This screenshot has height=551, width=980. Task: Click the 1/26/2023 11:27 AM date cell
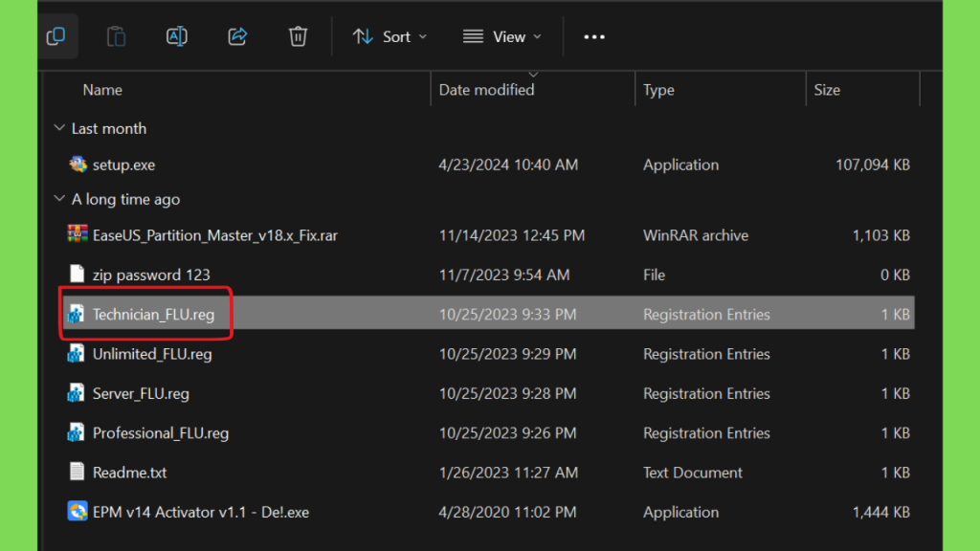[508, 473]
